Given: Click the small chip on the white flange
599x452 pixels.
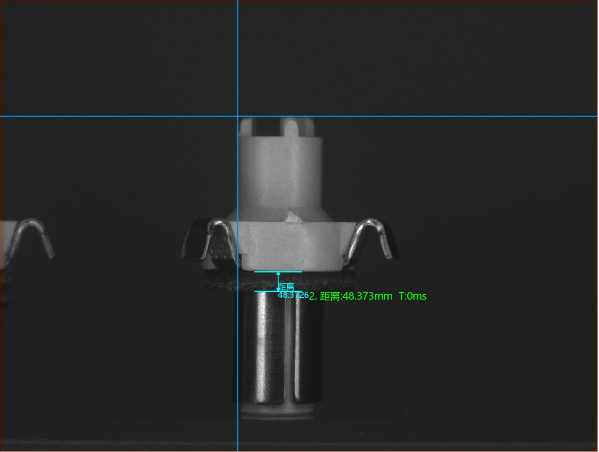Looking at the screenshot, I should 293,218.
